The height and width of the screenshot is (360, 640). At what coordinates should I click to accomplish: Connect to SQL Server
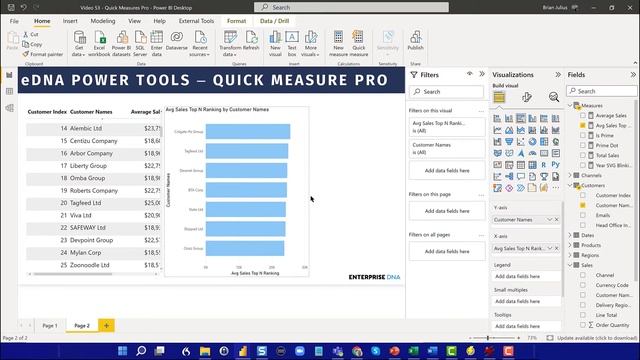click(140, 43)
